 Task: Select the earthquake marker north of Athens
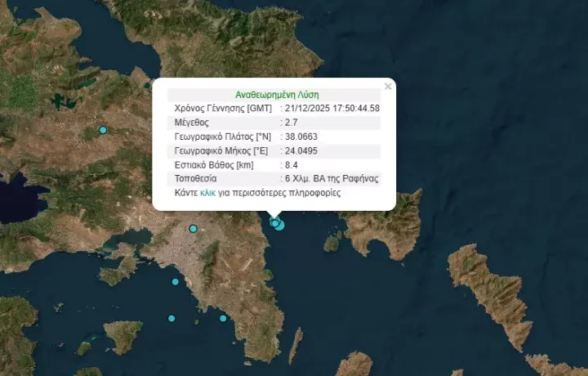tap(194, 229)
